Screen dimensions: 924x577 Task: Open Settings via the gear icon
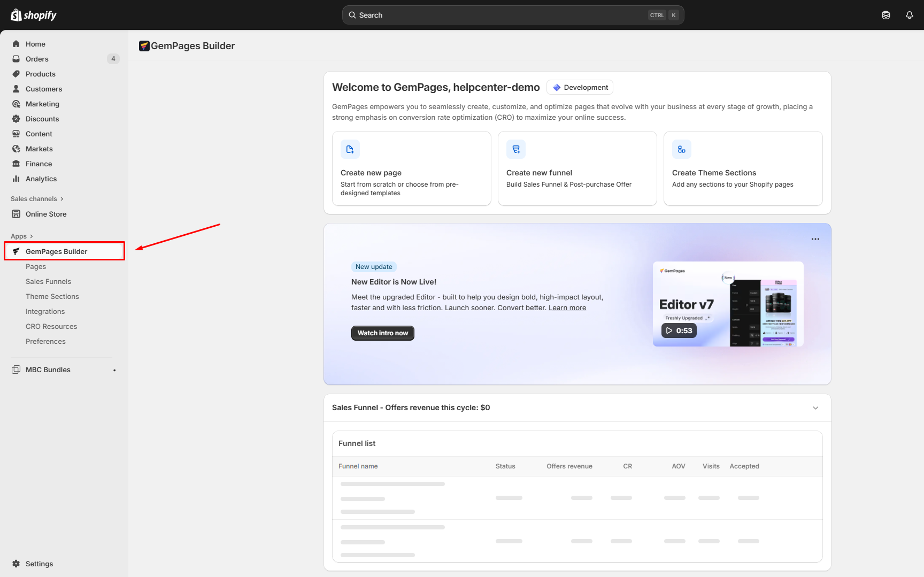[x=16, y=564]
